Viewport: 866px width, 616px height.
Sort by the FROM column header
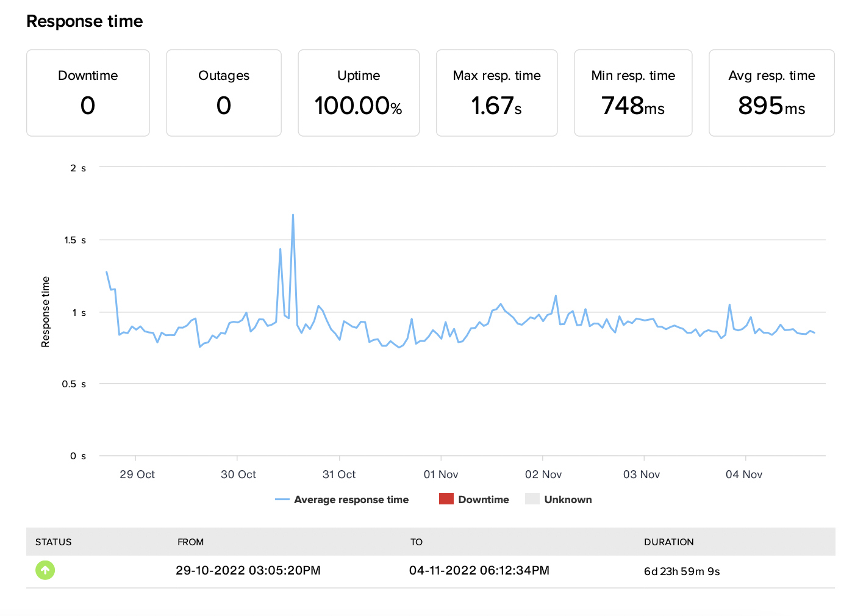(x=191, y=542)
